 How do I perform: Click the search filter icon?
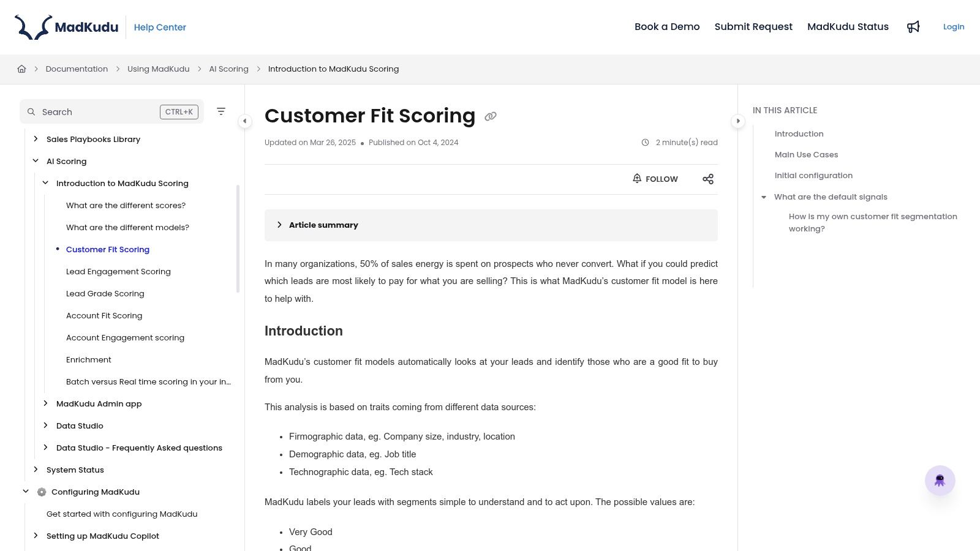point(221,111)
